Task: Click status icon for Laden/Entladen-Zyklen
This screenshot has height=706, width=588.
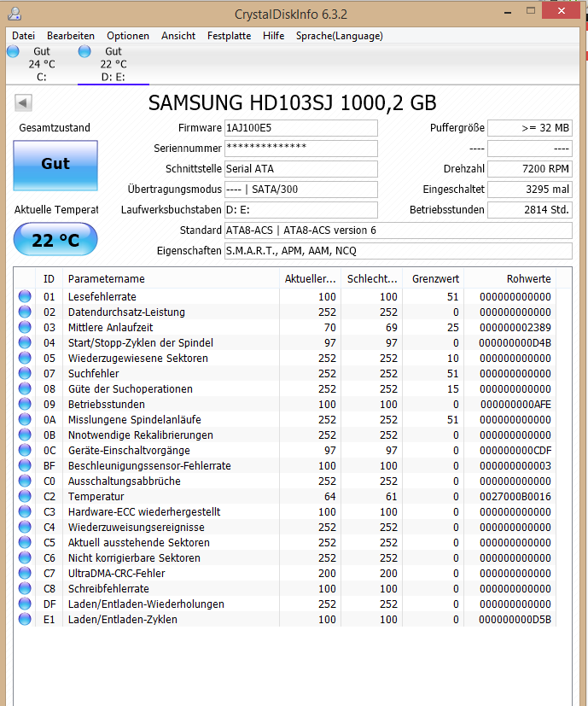Action: point(25,619)
